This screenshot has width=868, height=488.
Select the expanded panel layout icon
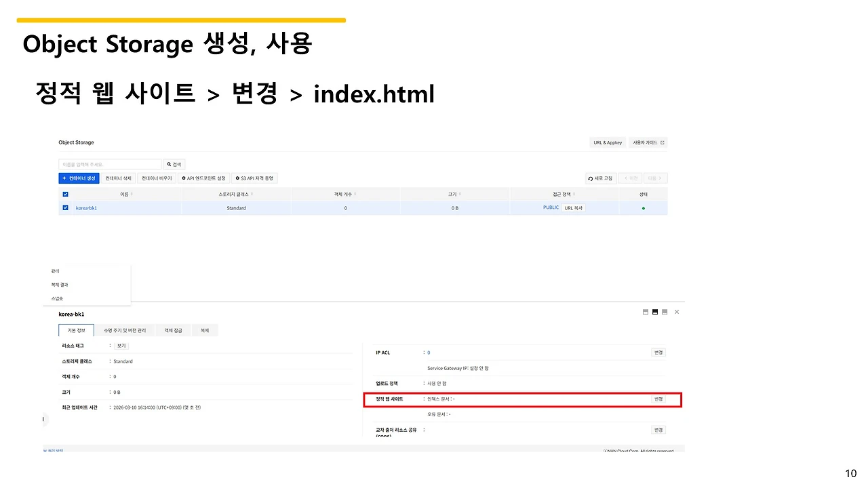655,312
